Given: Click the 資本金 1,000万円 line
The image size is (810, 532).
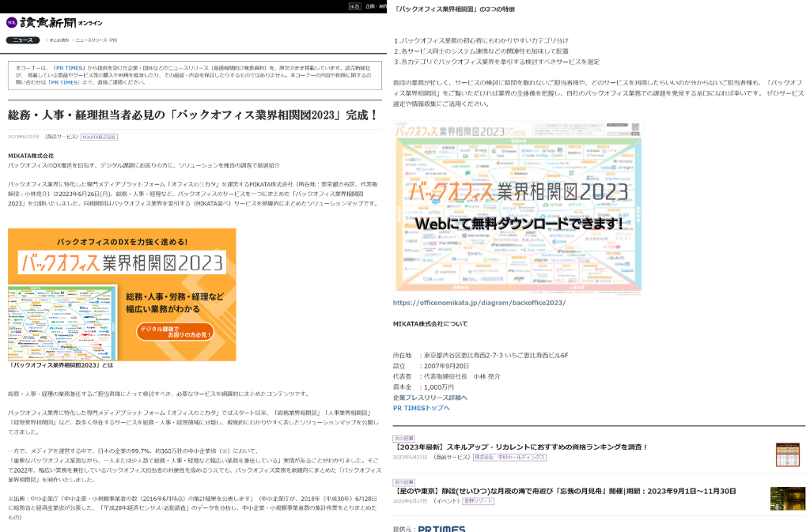Looking at the screenshot, I should (x=423, y=387).
